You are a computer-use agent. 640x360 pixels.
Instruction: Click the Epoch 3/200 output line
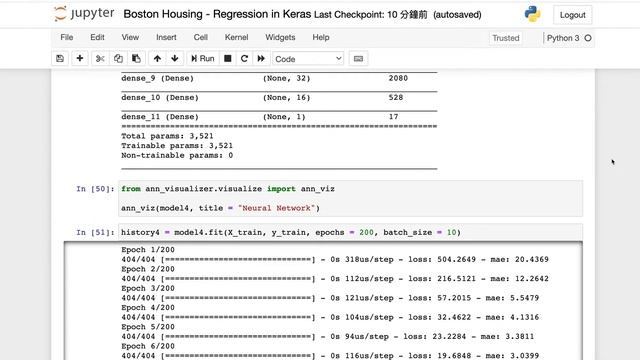pyautogui.click(x=148, y=288)
